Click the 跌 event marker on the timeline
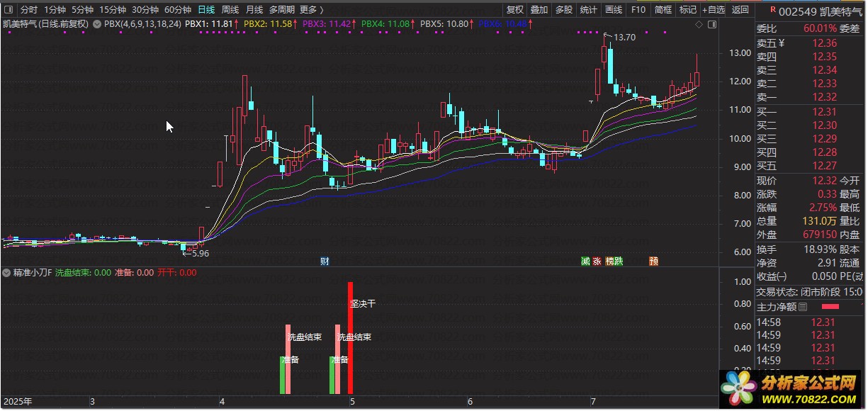The width and height of the screenshot is (868, 411). (619, 261)
